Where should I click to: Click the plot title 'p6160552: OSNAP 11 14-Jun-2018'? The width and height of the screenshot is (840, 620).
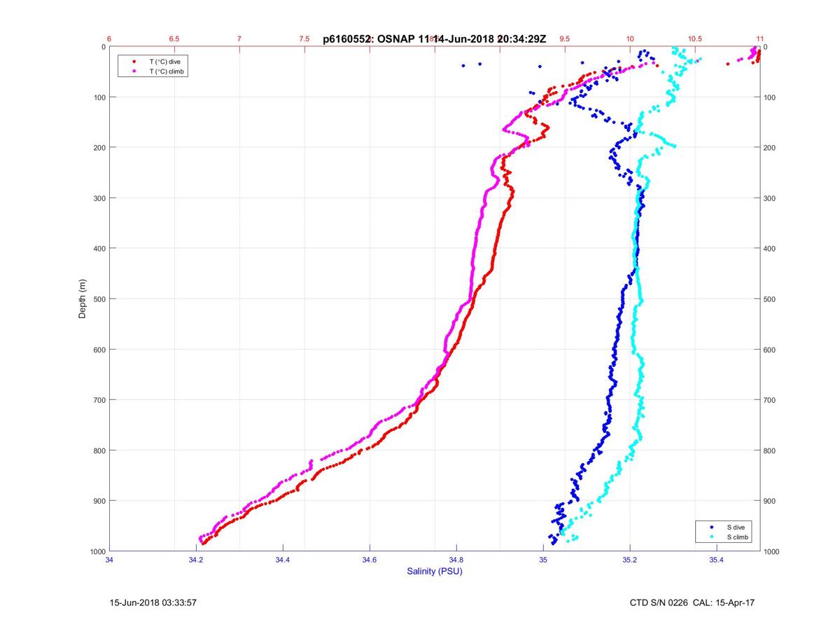434,39
